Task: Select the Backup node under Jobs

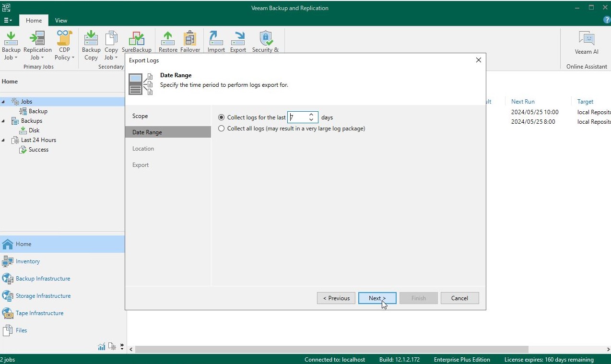Action: 38,111
